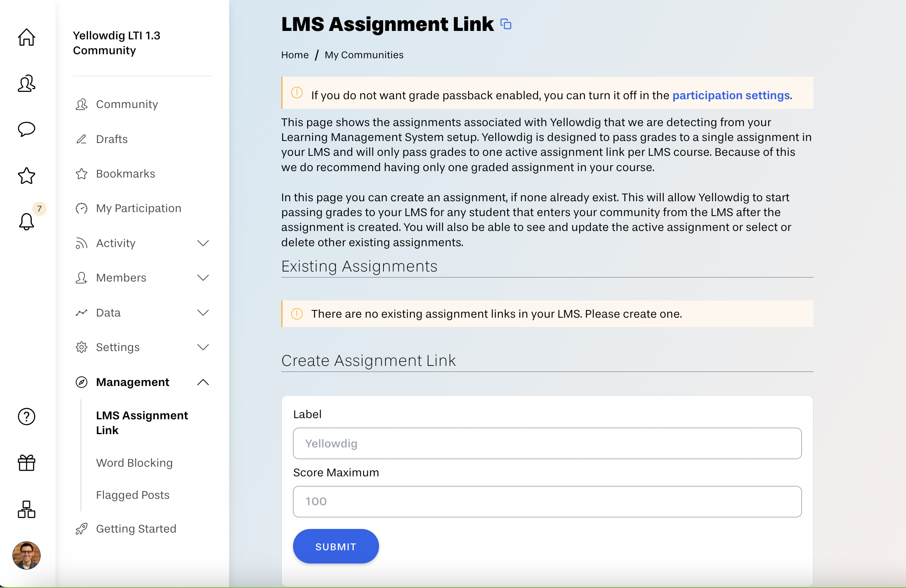This screenshot has height=588, width=906.
Task: Click the Drafts pencil icon
Action: [82, 139]
